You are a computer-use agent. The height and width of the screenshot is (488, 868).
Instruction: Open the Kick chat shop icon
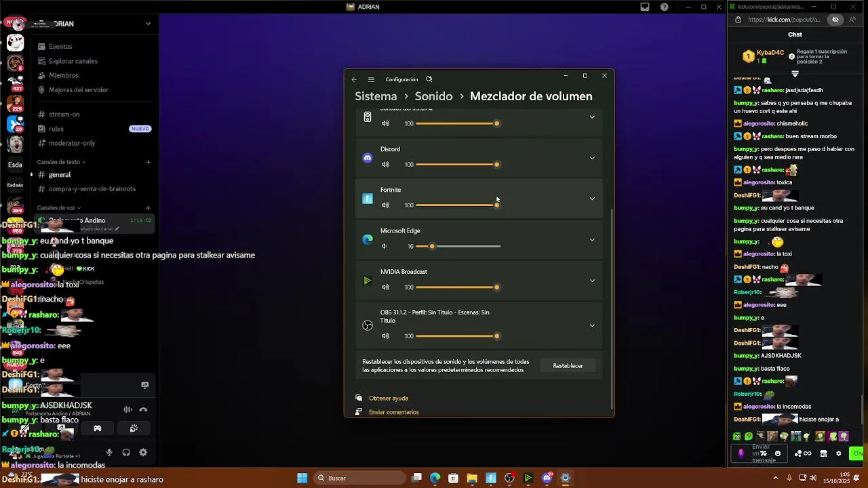[x=823, y=453]
